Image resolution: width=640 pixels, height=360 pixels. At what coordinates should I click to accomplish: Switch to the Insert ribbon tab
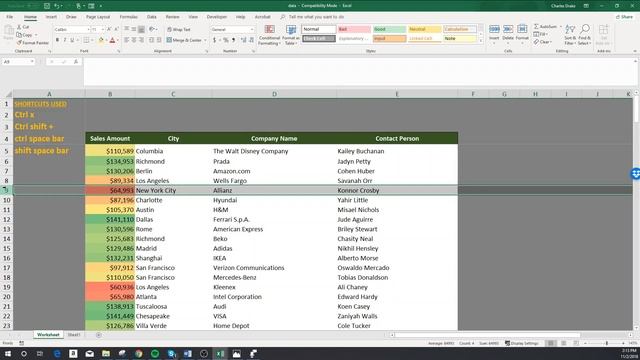coord(51,17)
